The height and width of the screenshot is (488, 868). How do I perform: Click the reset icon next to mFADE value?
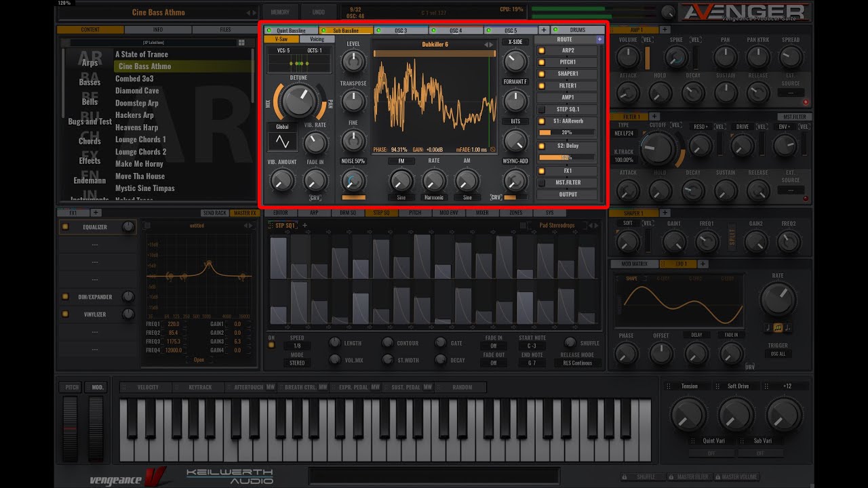(x=493, y=150)
